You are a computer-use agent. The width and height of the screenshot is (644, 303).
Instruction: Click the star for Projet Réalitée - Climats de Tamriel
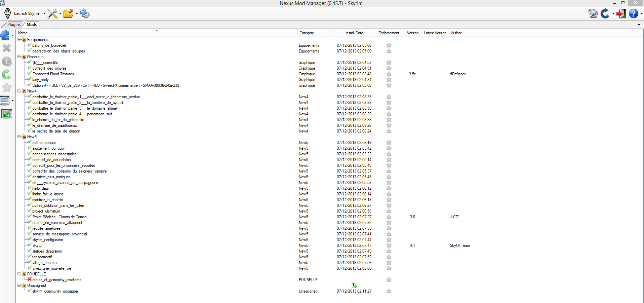(x=389, y=217)
